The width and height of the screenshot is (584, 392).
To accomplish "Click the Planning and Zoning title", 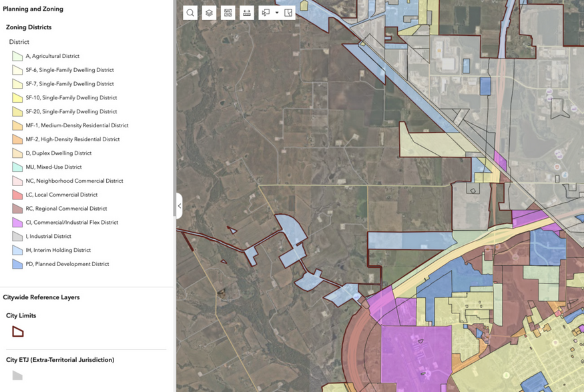I will tap(33, 9).
